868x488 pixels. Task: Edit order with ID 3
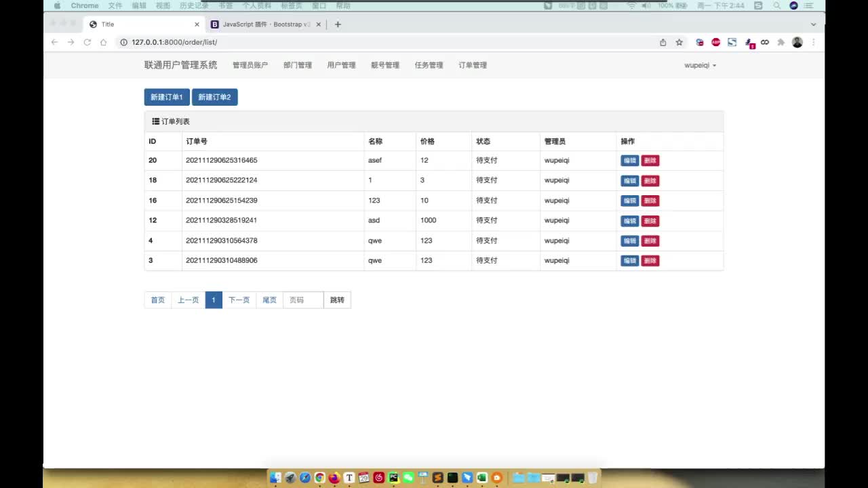click(x=630, y=261)
